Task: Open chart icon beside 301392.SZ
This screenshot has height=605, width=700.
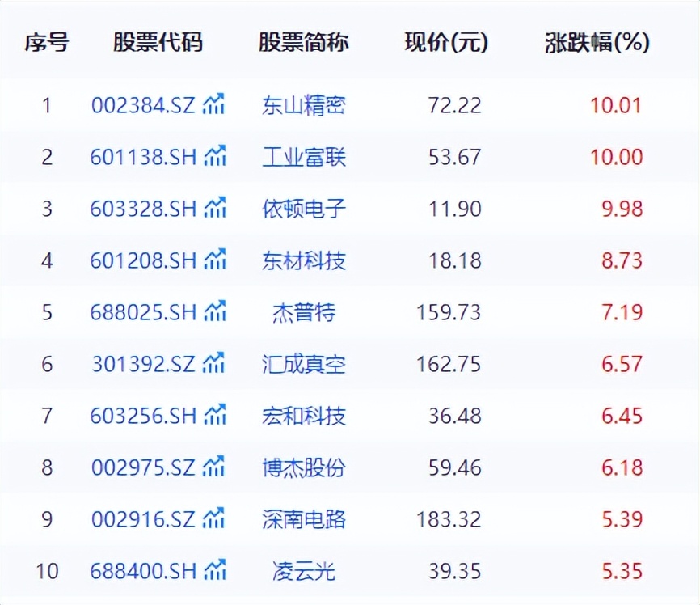Action: (x=214, y=364)
